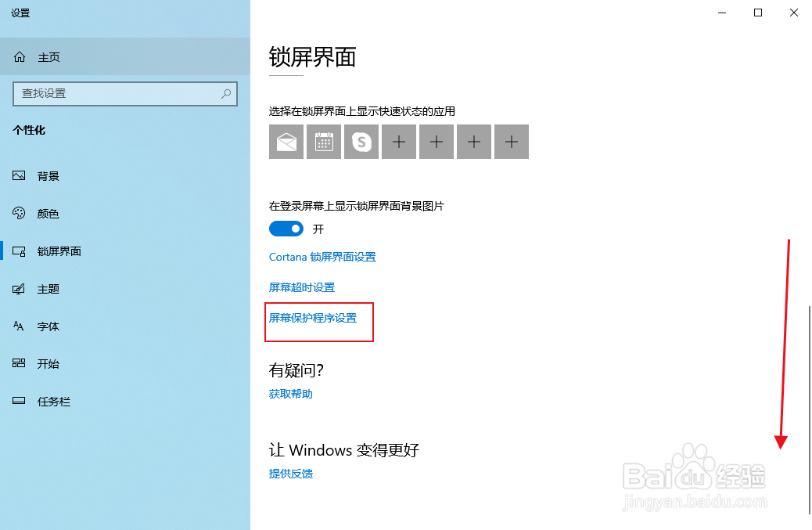Click 获取帮助 to get help
812x530 pixels.
pyautogui.click(x=289, y=394)
